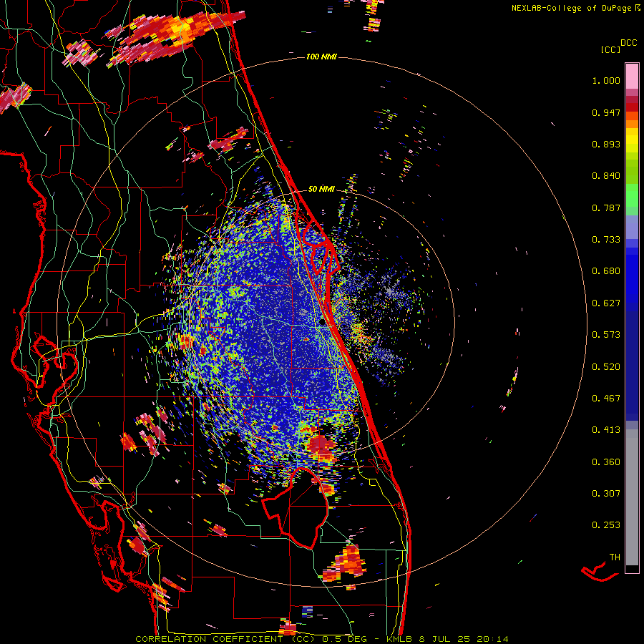Click the 1.000 value on color scale
644x644 pixels.
pyautogui.click(x=606, y=80)
